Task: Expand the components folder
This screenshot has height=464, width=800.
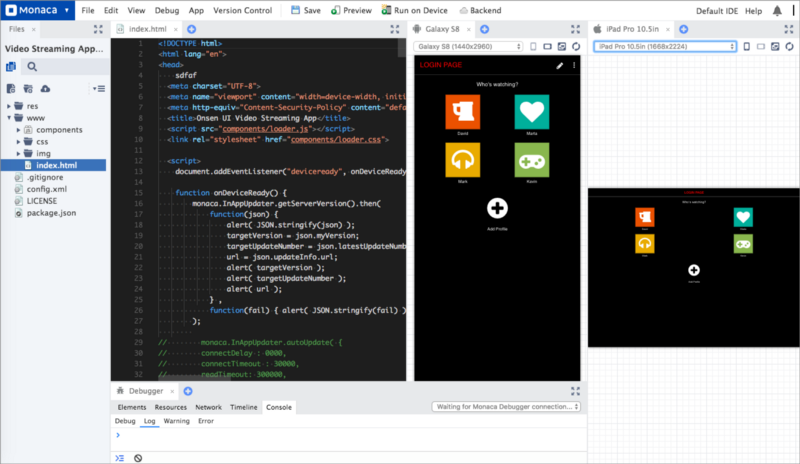Action: pyautogui.click(x=18, y=130)
